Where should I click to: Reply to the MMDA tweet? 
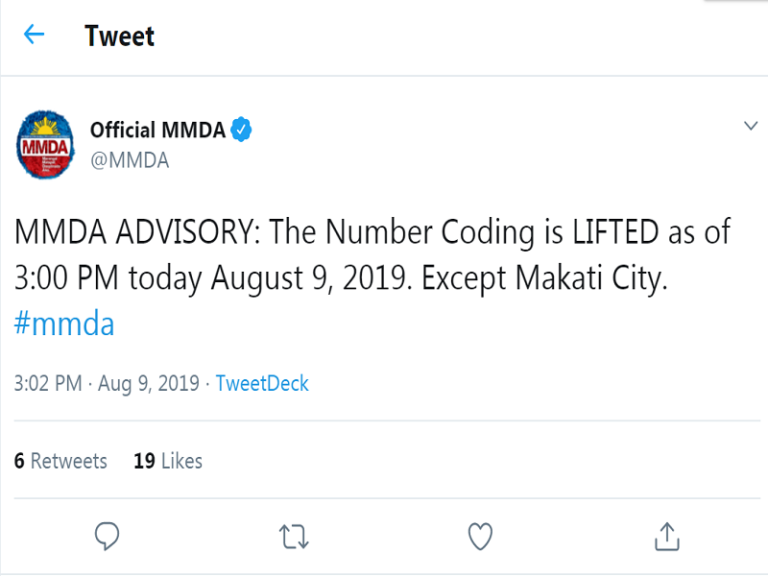click(107, 536)
